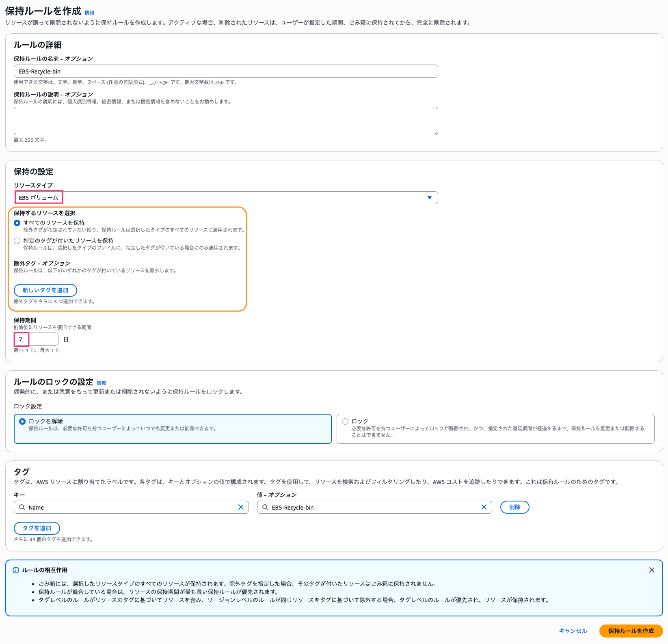Choose the ロックを解除 lock setting
The image size is (668, 644).
(22, 421)
